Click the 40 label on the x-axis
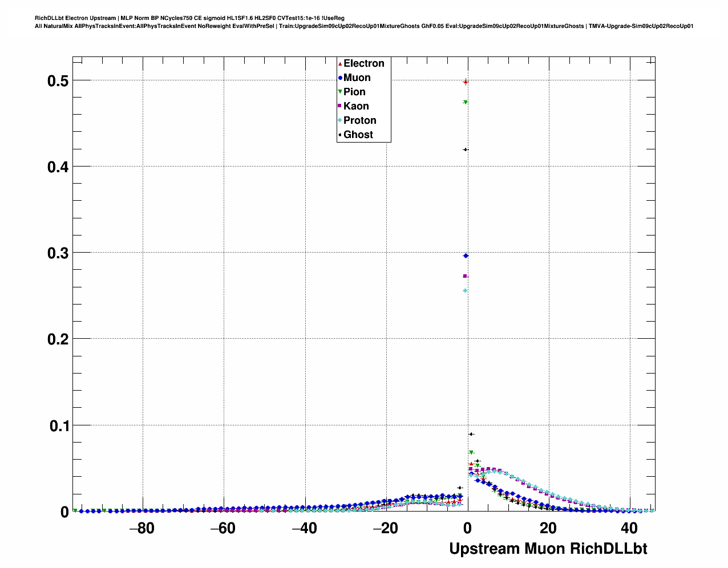This screenshot has width=728, height=568. click(x=629, y=528)
